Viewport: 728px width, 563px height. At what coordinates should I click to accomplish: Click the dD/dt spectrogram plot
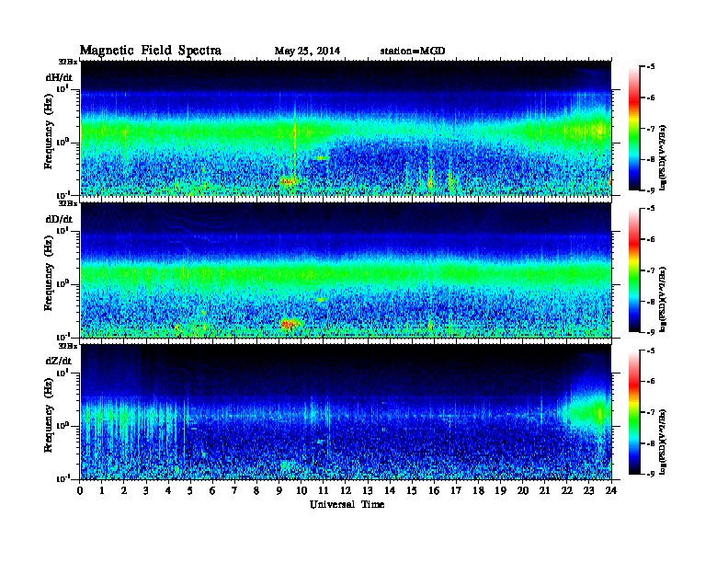pyautogui.click(x=346, y=270)
